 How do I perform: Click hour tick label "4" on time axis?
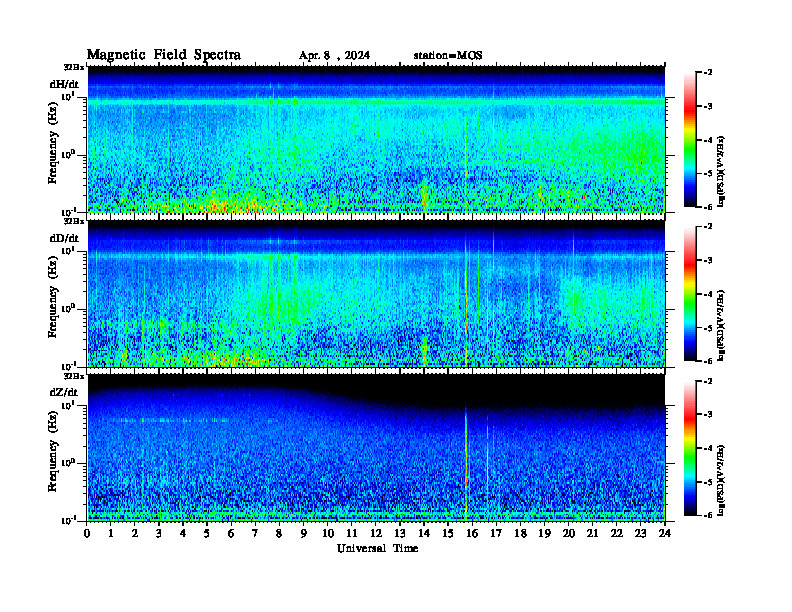coord(183,533)
